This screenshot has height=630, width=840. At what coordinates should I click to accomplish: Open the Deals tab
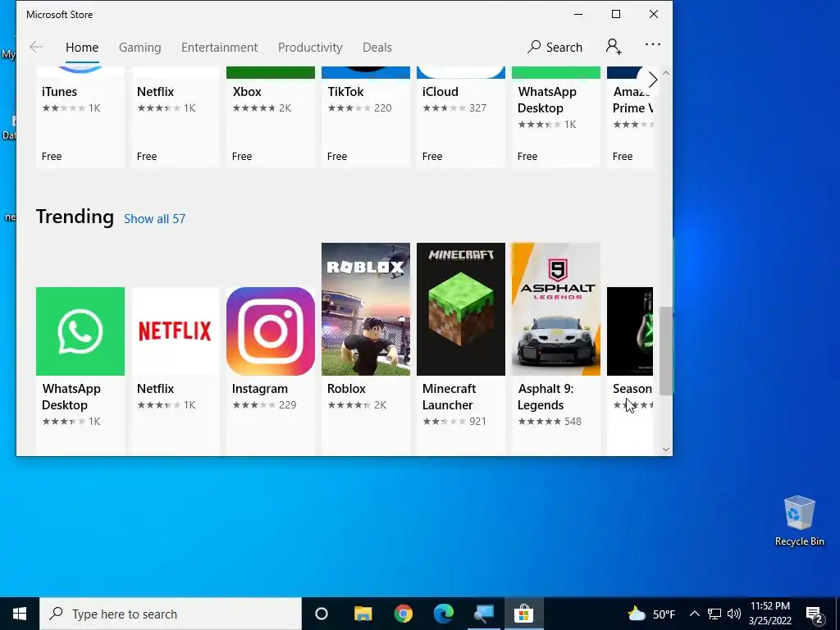pyautogui.click(x=377, y=47)
